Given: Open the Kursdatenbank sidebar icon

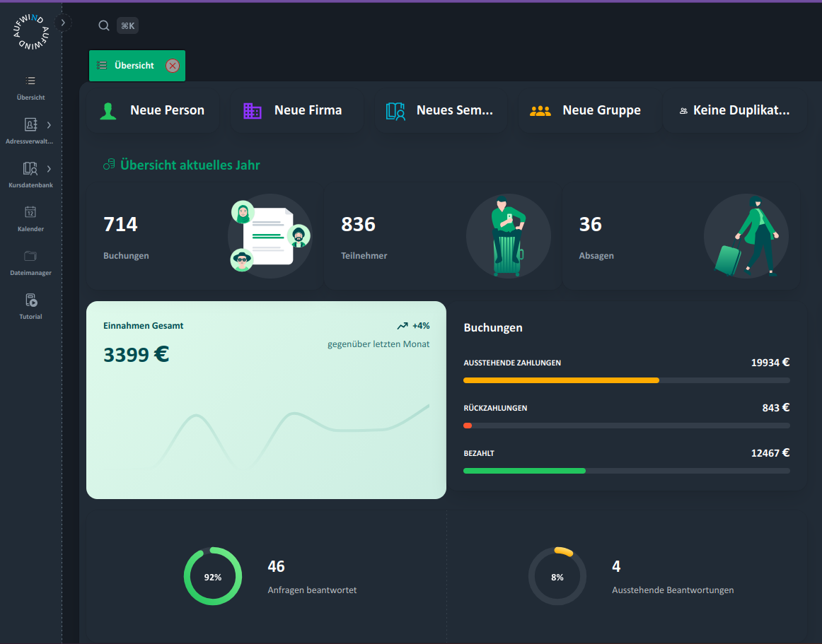Looking at the screenshot, I should [30, 169].
